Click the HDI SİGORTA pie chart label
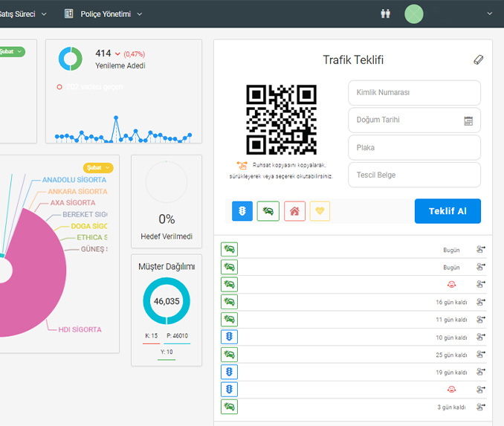The height and width of the screenshot is (426, 504). [x=80, y=329]
